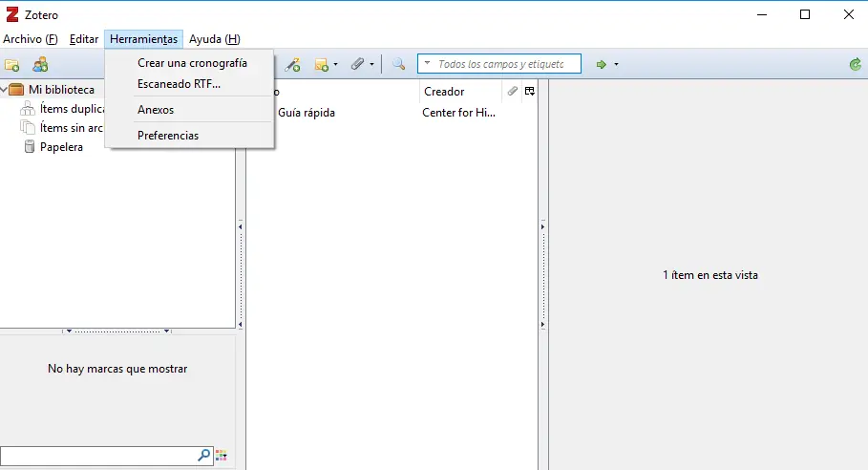Open the search mode dropdown arrow
Screen dimensions: 868x470
coord(427,64)
